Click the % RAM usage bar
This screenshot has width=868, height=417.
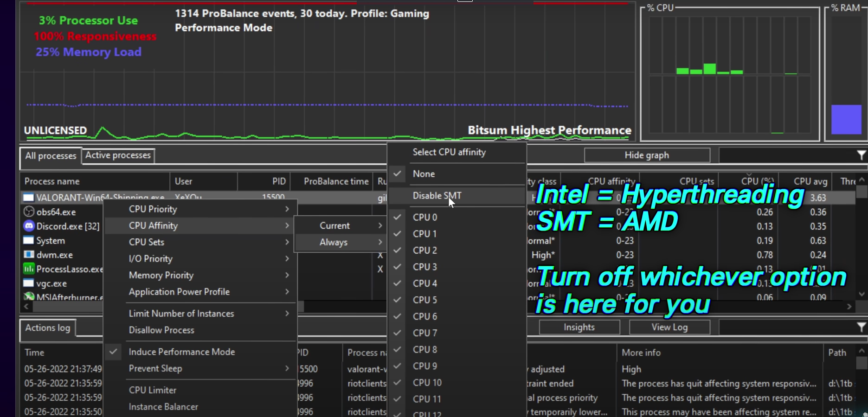(846, 119)
